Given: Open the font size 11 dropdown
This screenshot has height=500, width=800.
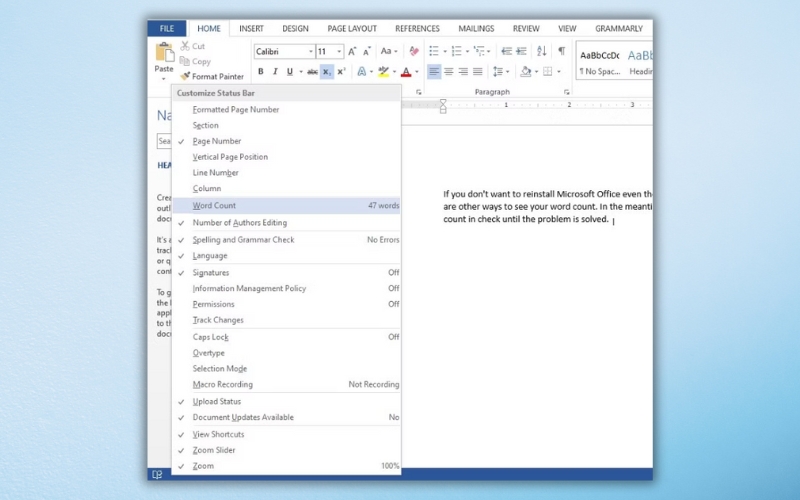Looking at the screenshot, I should [339, 52].
